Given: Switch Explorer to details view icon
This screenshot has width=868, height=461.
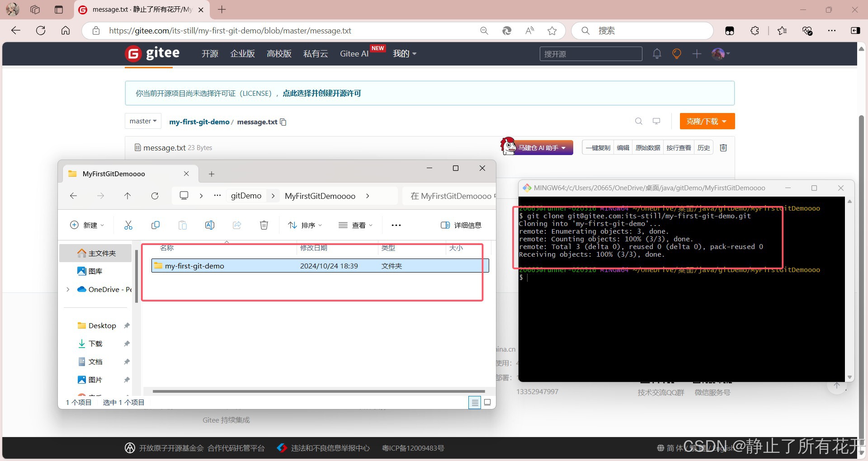Looking at the screenshot, I should (x=475, y=402).
